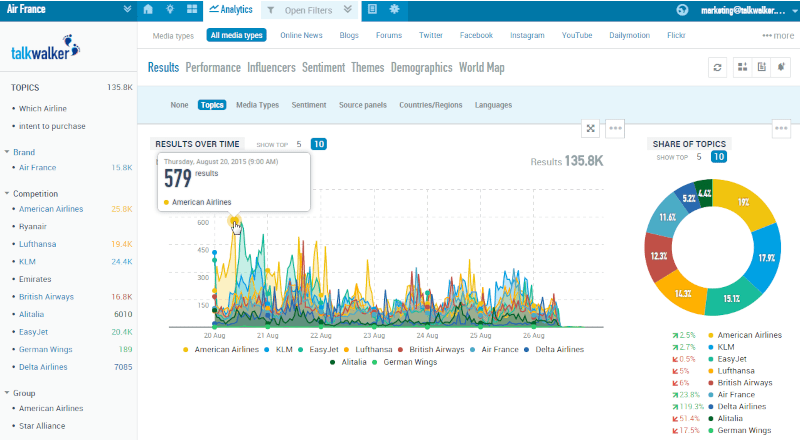Toggle EasyJet series in chart legend
The width and height of the screenshot is (803, 441).
[323, 349]
